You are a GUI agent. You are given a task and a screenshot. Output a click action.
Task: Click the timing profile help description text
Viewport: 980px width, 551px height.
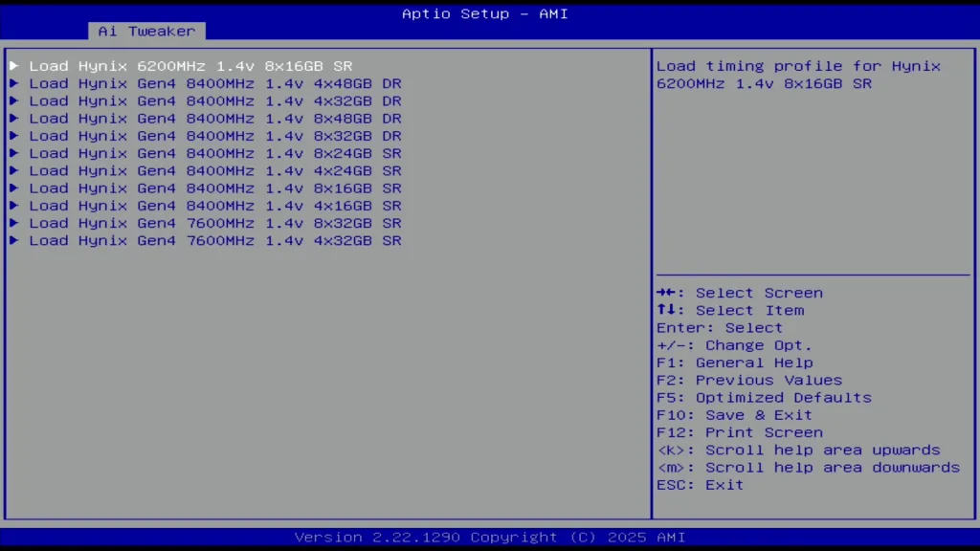coord(798,75)
